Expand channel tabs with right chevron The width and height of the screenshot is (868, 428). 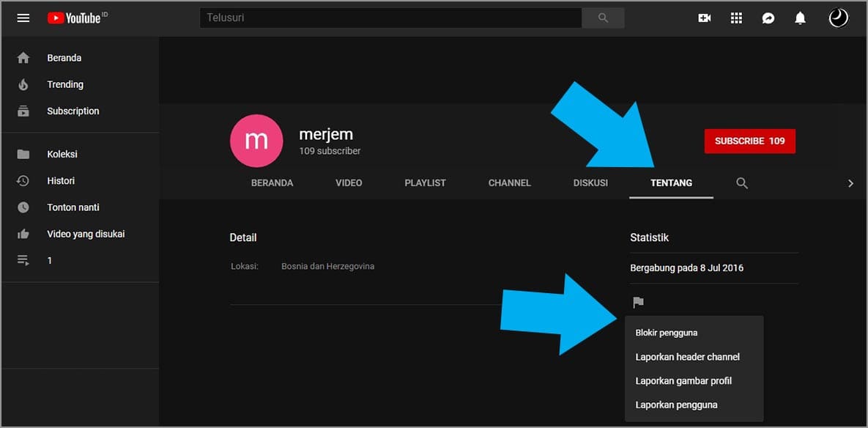tap(850, 183)
